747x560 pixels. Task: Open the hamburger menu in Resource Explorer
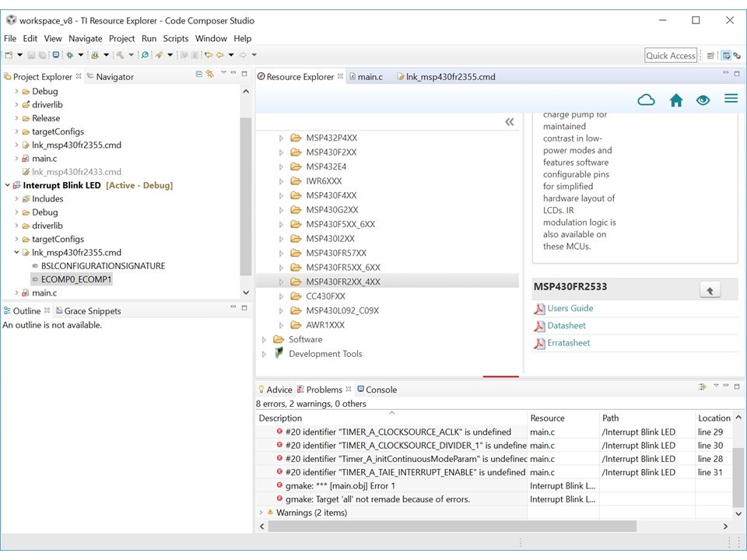coord(731,100)
